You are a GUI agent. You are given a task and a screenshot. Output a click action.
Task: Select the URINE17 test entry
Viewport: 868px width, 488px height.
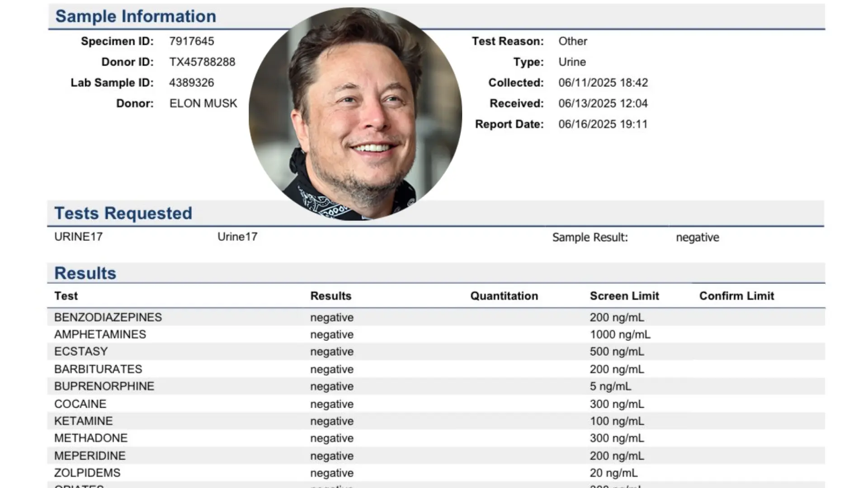(79, 236)
